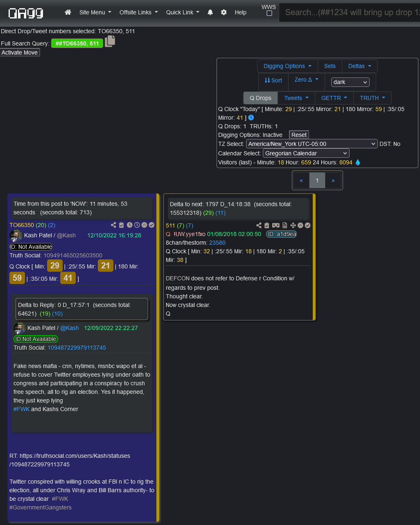Click the Reset button
420x525 pixels.
[x=299, y=135]
